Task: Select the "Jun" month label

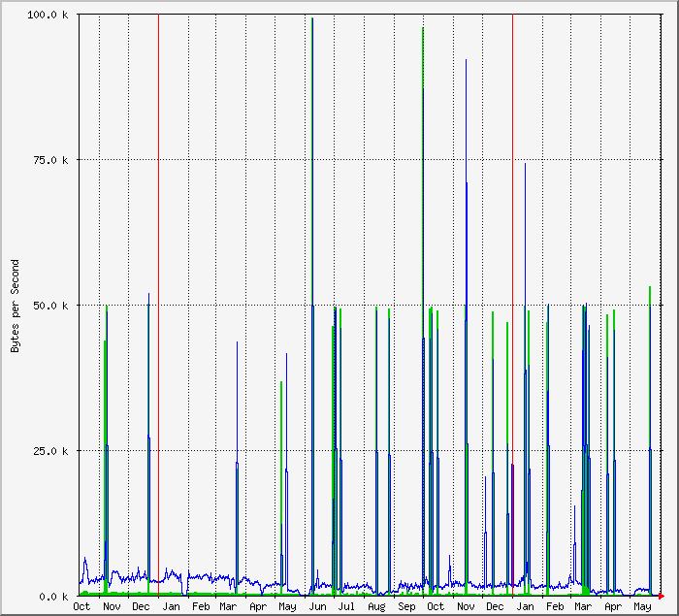Action: tap(317, 606)
